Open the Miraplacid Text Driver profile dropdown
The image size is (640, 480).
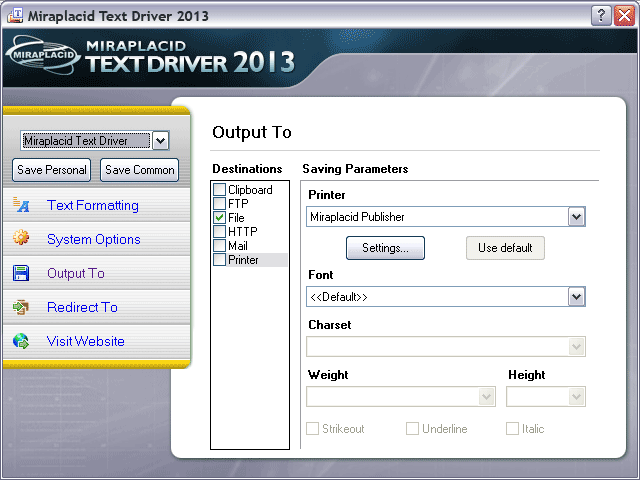coord(160,141)
